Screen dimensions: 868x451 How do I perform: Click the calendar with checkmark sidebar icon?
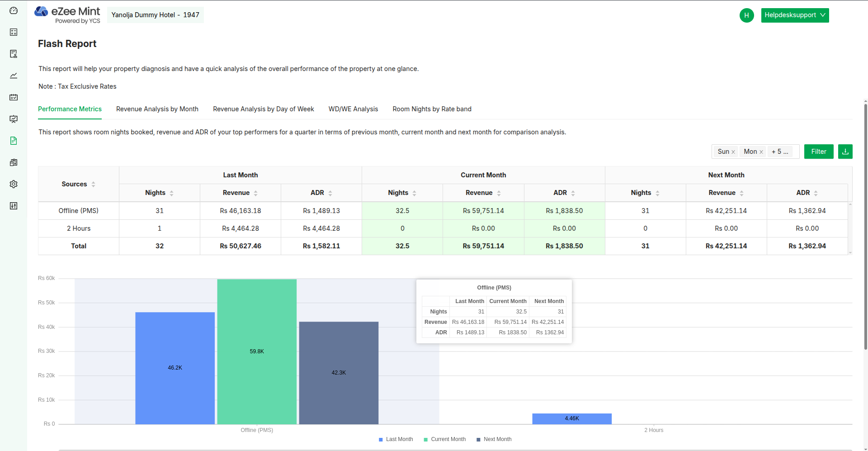14,97
